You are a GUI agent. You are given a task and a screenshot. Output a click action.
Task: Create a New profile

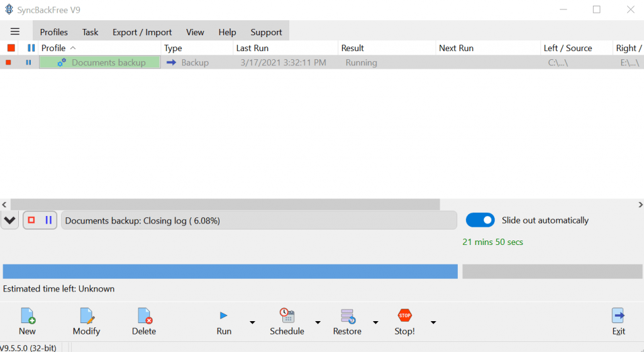[27, 322]
